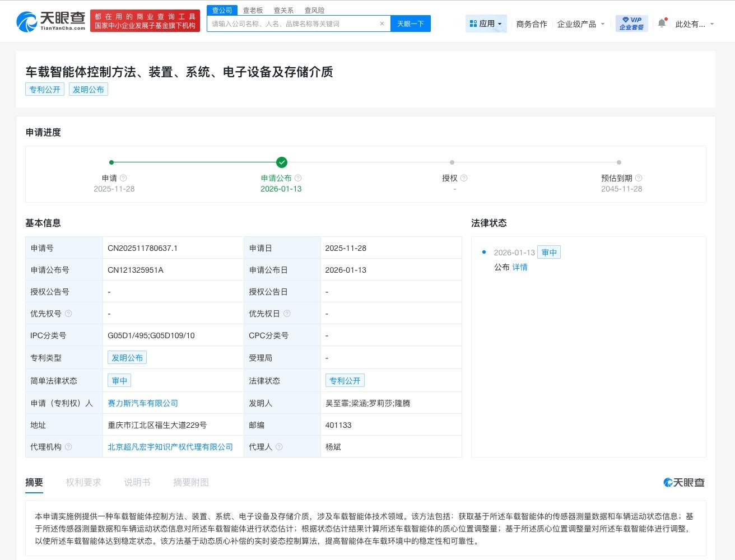Switch to the 说明书 tab
The image size is (735, 560).
(137, 482)
